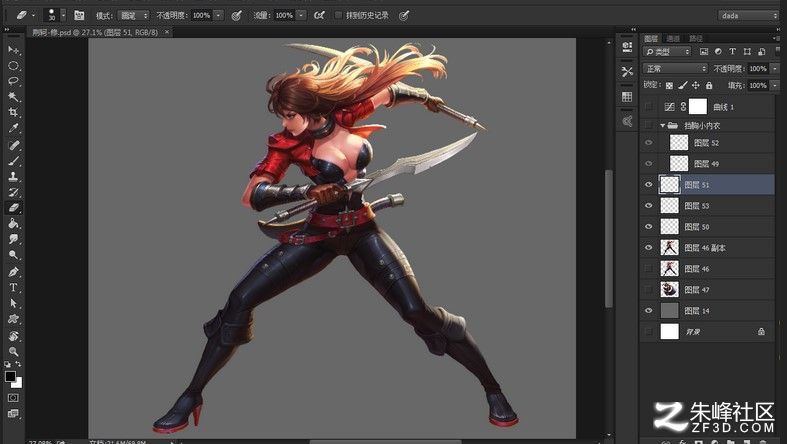This screenshot has height=444, width=787.
Task: Select the Magic Wand tool
Action: 14,96
